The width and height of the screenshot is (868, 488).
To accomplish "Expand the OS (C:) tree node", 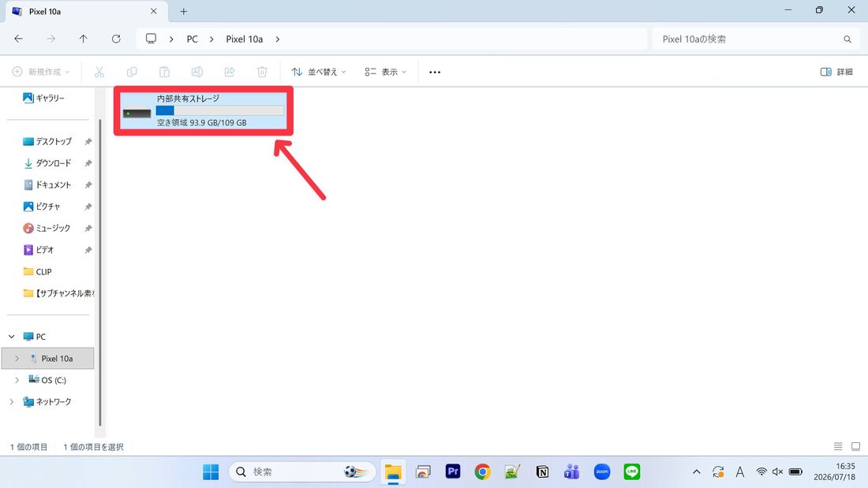I will [17, 380].
